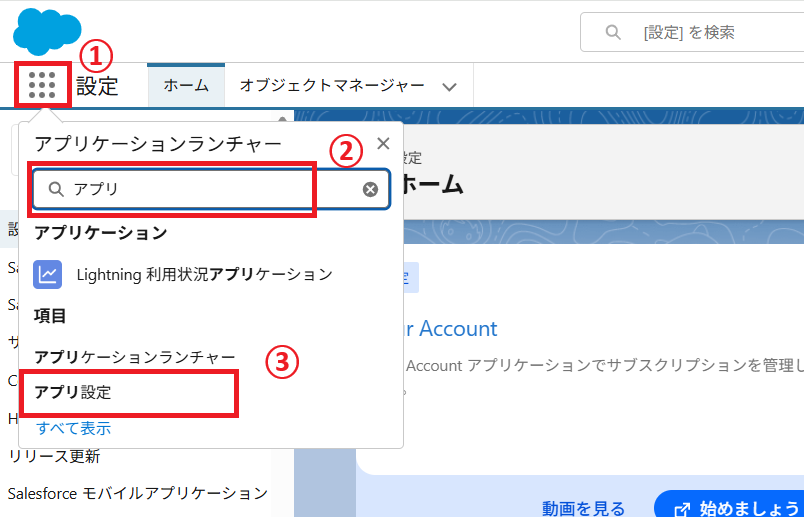
Task: Select Salesforce モバイルアプリケーション in the sidebar
Action: click(x=137, y=493)
